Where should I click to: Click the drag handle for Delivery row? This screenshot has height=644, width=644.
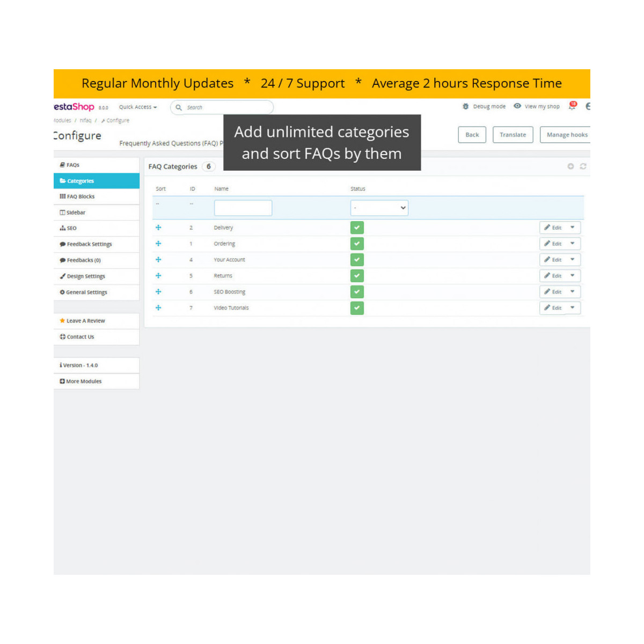click(x=158, y=228)
